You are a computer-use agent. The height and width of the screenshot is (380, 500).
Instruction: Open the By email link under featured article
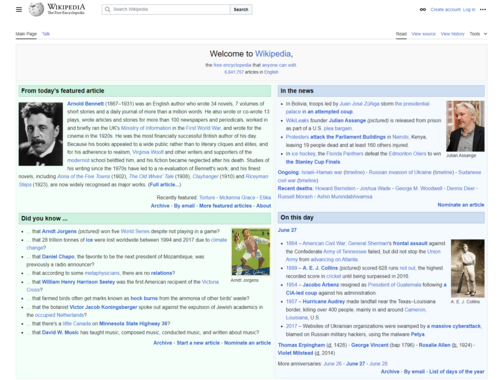click(184, 206)
